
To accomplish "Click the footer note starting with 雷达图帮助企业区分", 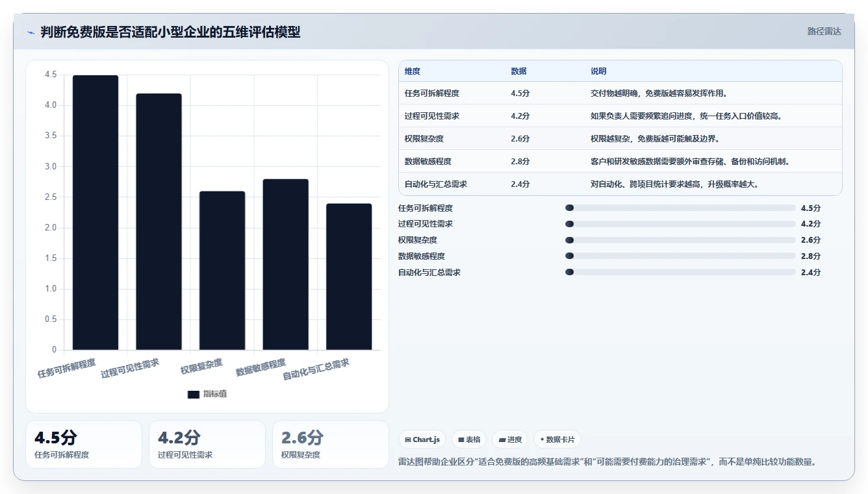I will 607,462.
